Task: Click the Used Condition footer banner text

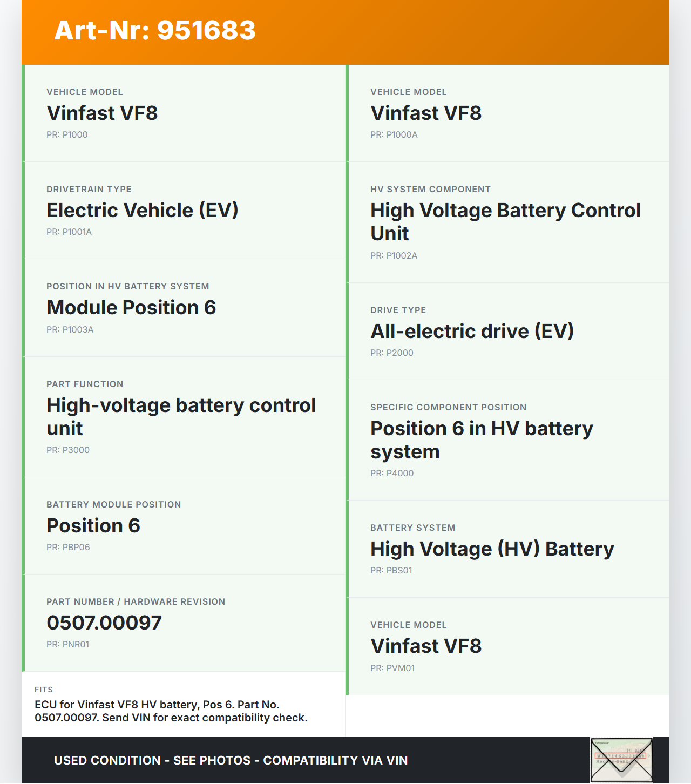Action: (x=231, y=760)
